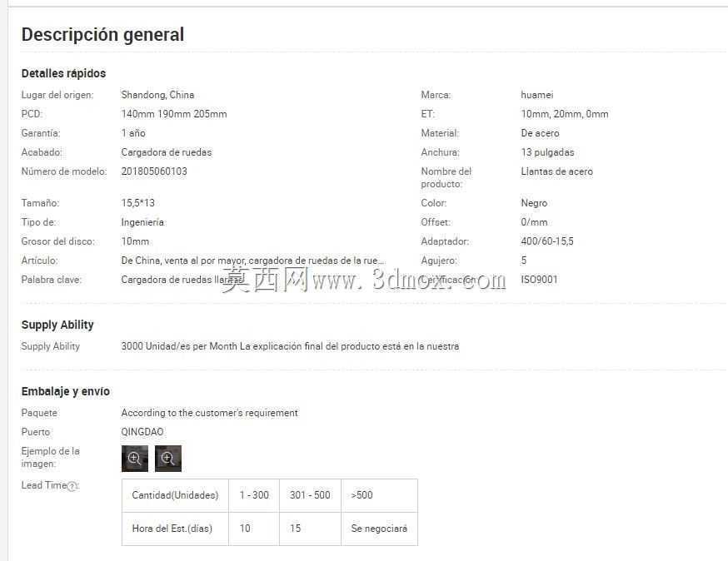Click the 'Embalaje y envío' section title
728x561 pixels.
pos(66,391)
